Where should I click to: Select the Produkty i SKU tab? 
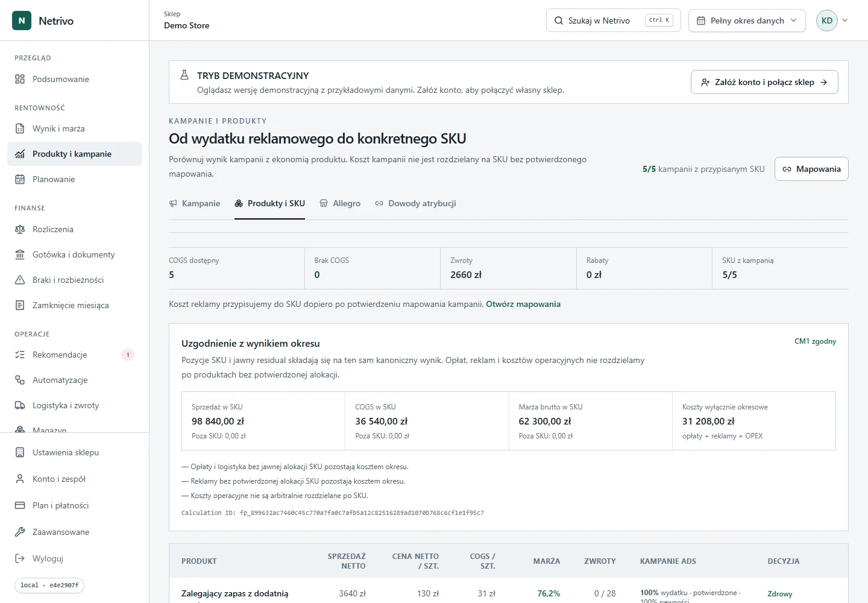coord(269,204)
